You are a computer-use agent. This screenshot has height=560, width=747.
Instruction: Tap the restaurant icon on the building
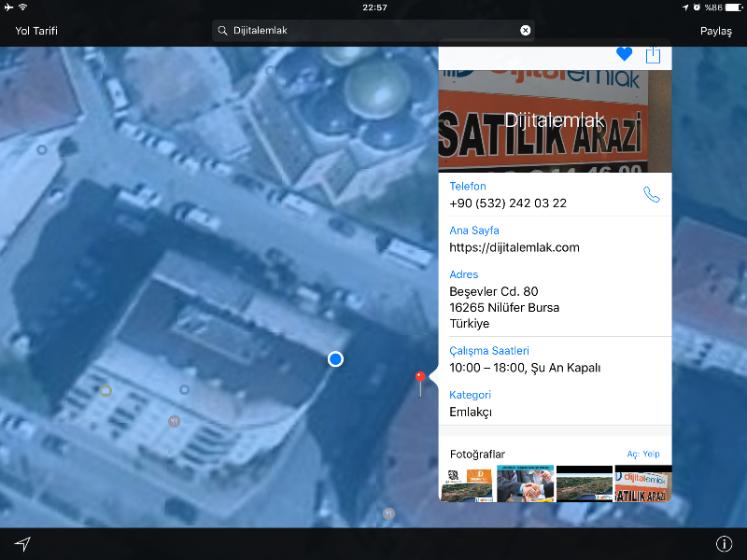(174, 422)
